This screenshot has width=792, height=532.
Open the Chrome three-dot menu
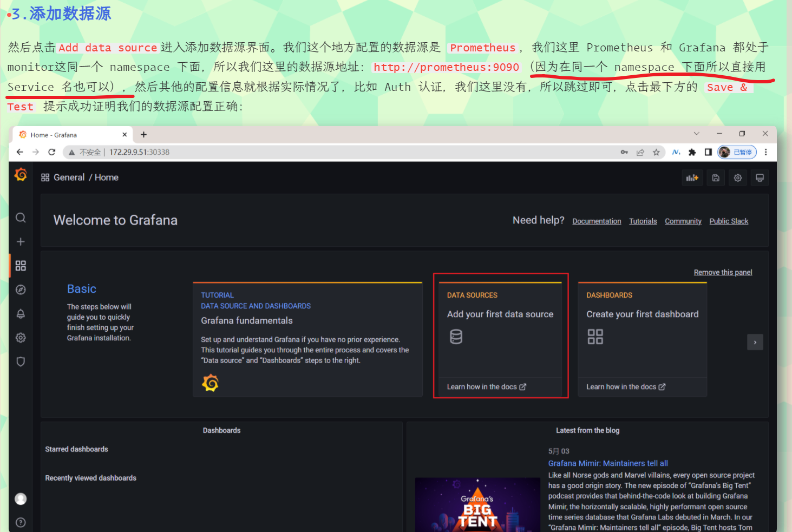tap(765, 153)
